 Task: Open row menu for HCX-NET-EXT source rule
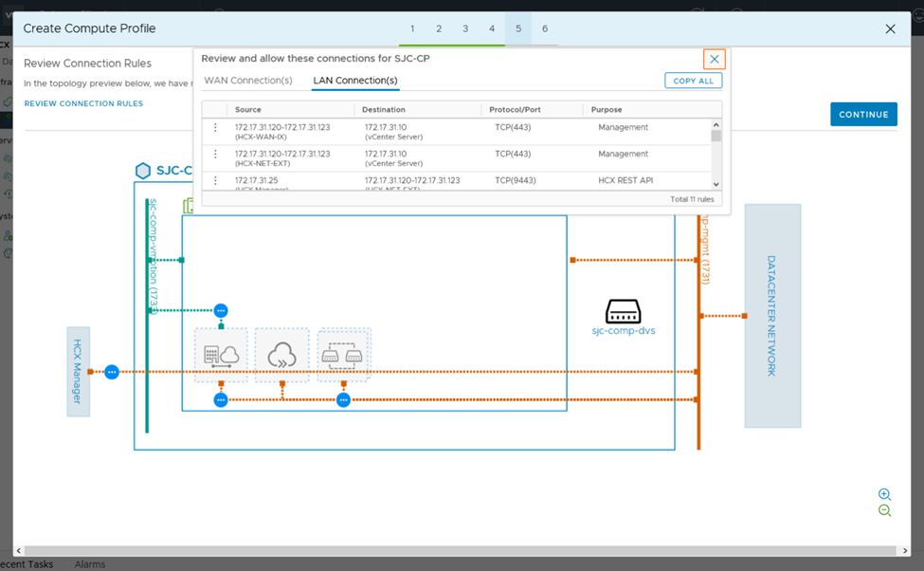pos(215,154)
